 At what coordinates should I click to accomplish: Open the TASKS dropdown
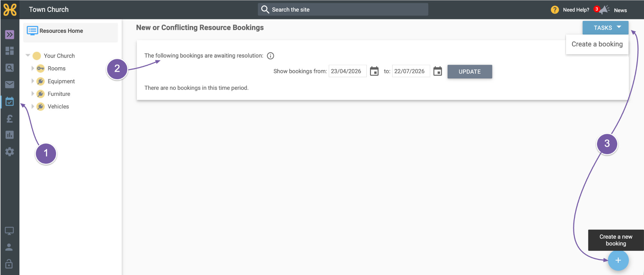click(x=605, y=28)
